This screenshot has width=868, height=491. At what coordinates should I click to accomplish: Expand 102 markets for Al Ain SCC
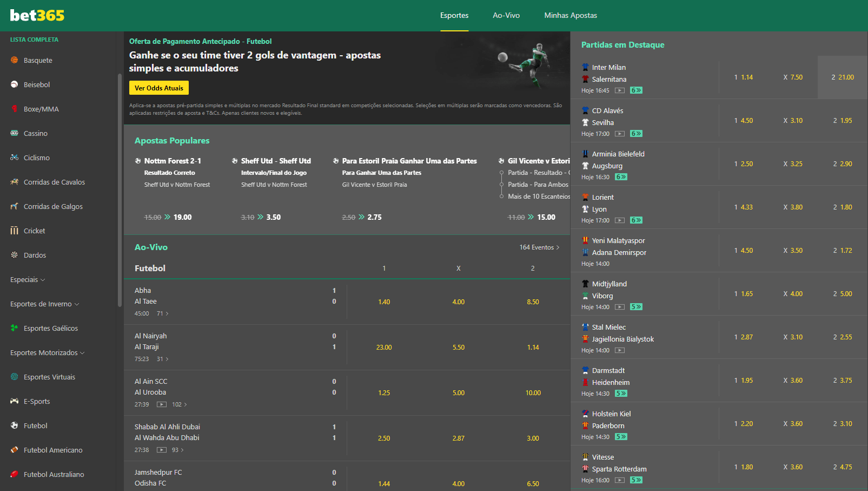click(180, 404)
